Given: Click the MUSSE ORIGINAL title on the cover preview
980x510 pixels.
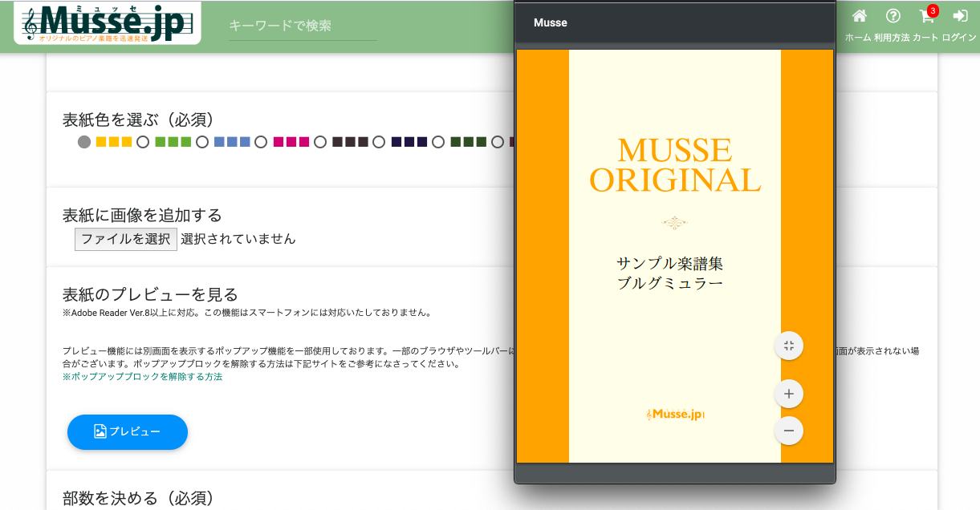Looking at the screenshot, I should tap(675, 165).
